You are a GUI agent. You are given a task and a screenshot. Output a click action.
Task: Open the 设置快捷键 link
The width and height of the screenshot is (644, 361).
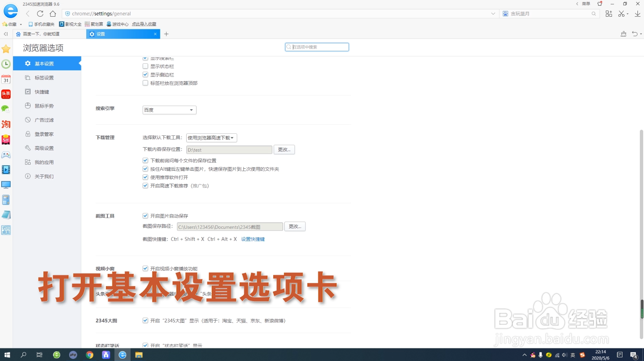(253, 239)
